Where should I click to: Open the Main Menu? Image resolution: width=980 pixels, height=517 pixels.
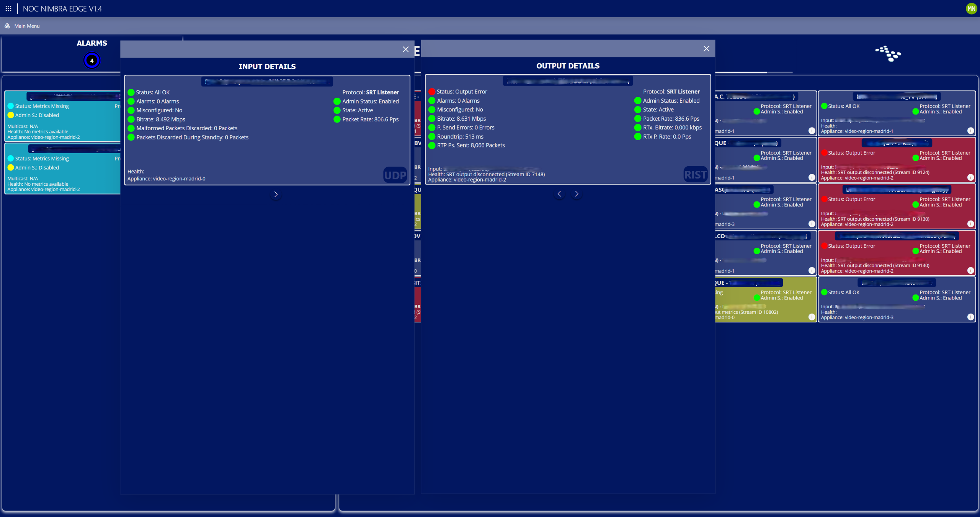pos(27,26)
